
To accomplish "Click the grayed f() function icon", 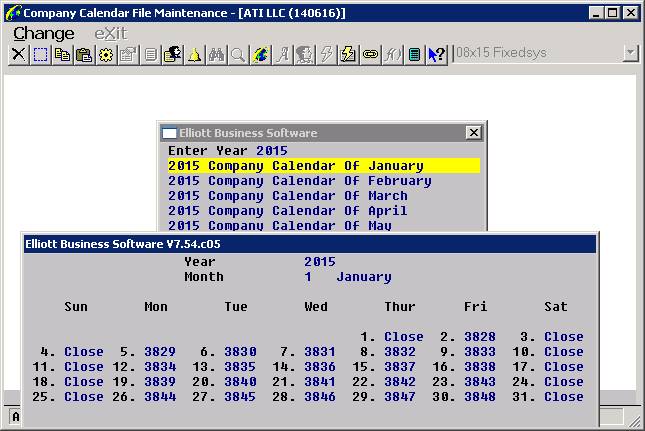I will coord(392,54).
